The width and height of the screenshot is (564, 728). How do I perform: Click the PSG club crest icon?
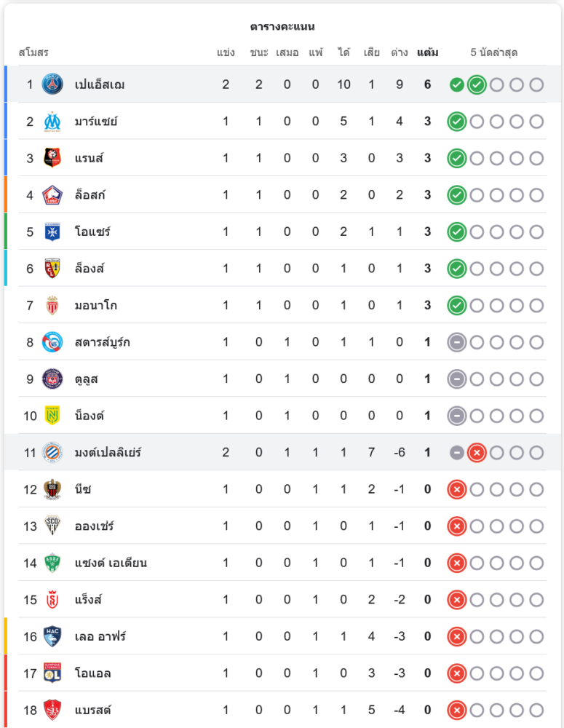[x=52, y=84]
